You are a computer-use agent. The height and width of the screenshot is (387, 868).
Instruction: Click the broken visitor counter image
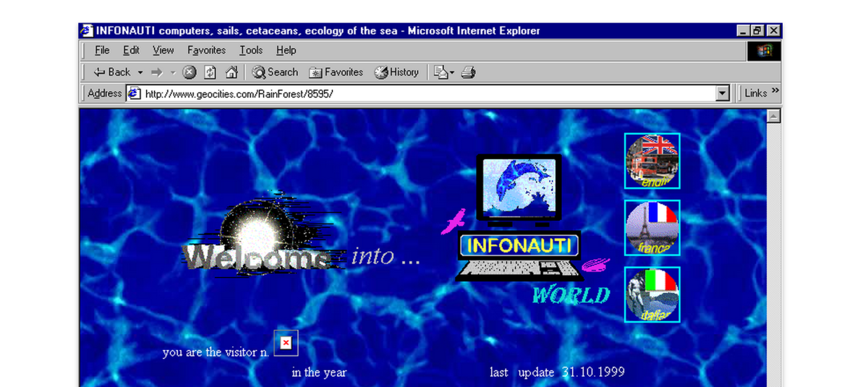tap(286, 342)
